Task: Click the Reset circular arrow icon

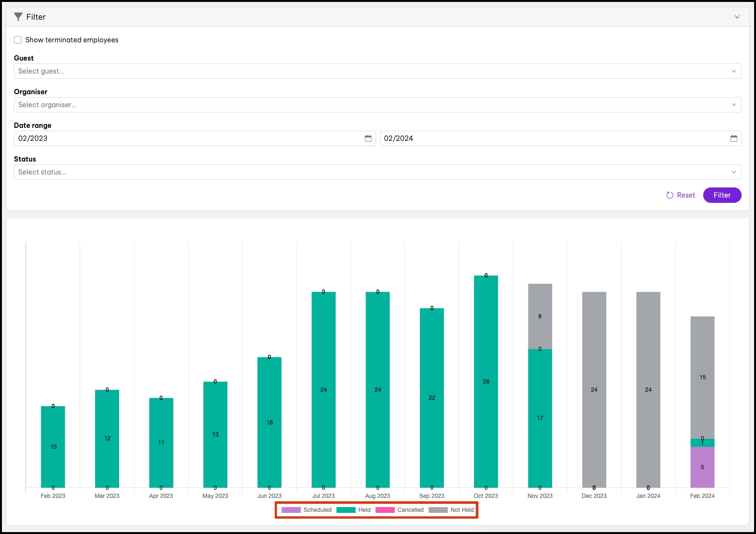Action: [x=670, y=195]
